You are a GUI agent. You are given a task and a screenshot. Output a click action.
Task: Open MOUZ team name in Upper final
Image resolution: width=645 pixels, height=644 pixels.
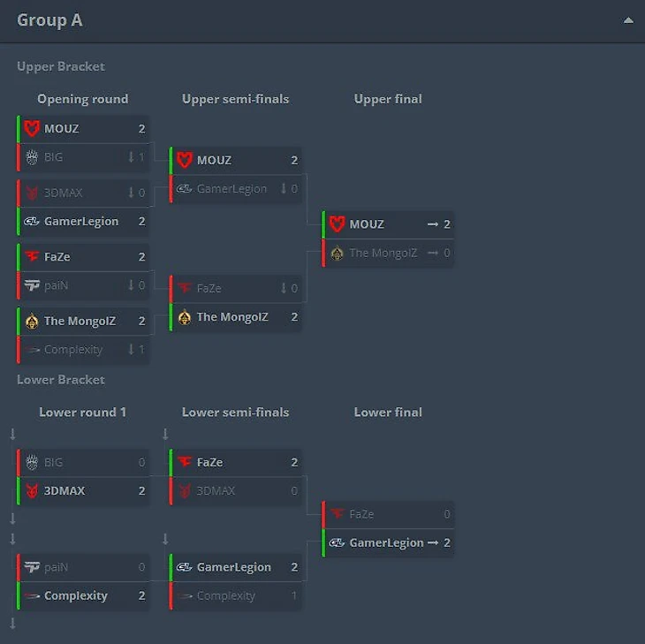367,224
